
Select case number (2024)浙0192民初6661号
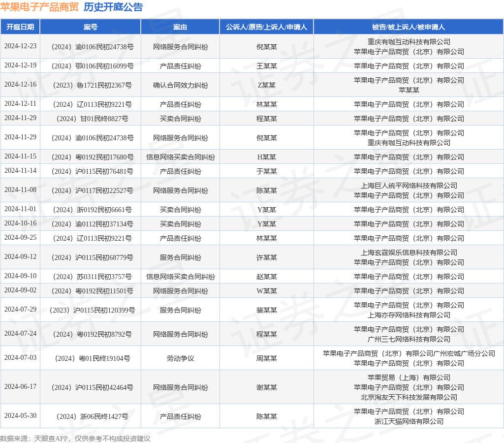[x=92, y=210]
